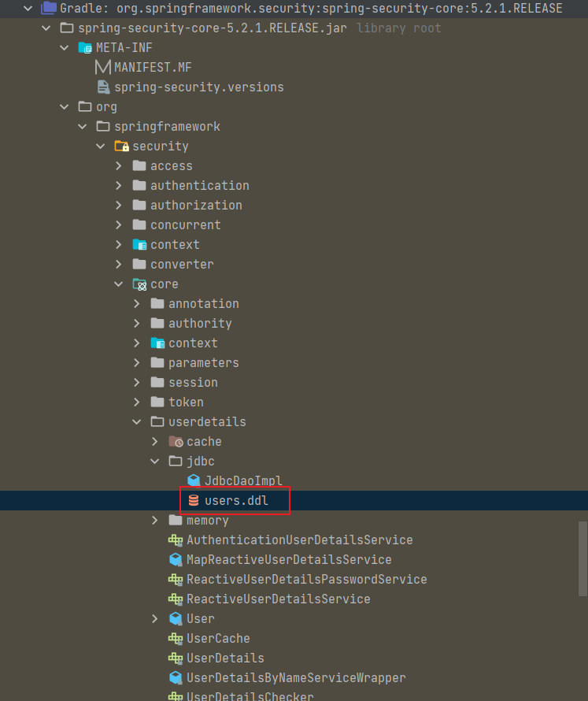Click the core package folder icon
The height and width of the screenshot is (701, 588).
tap(139, 284)
